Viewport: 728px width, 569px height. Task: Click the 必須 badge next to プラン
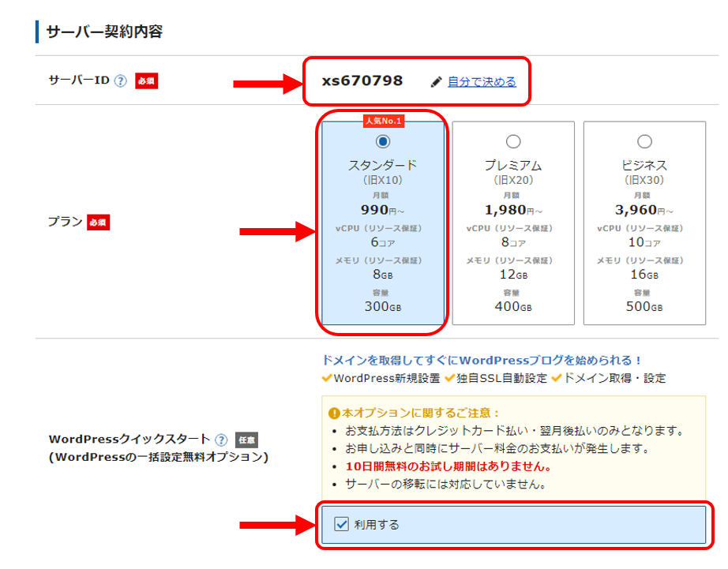[99, 223]
